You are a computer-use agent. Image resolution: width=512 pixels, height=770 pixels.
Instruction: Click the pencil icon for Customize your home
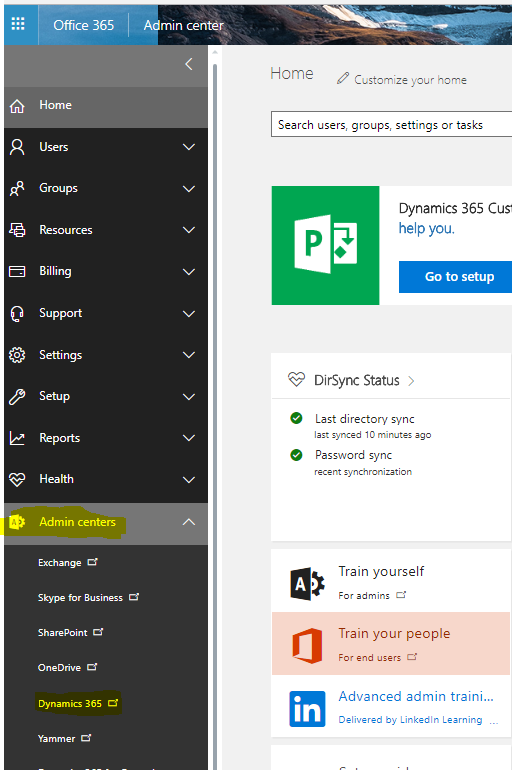343,78
